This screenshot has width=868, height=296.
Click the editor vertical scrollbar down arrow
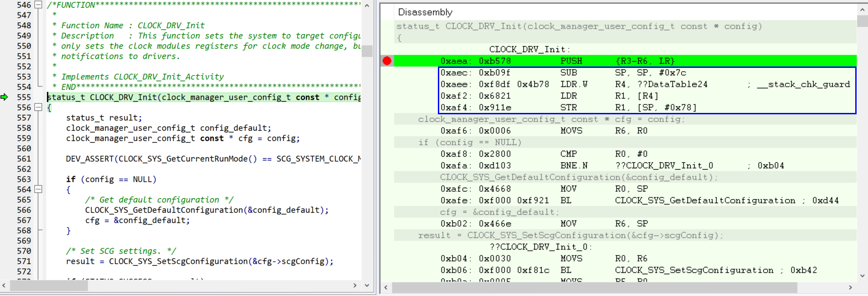pos(367,286)
